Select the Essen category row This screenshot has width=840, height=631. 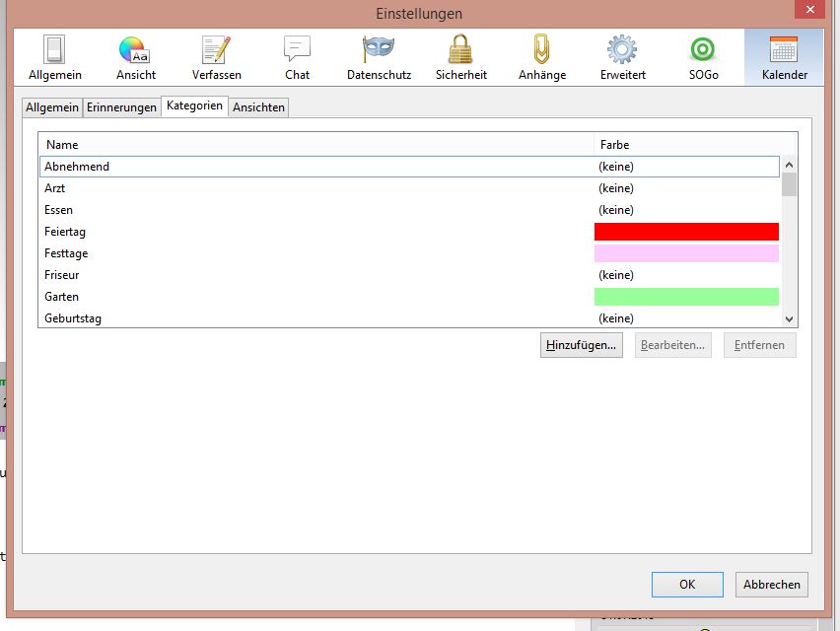tap(410, 210)
